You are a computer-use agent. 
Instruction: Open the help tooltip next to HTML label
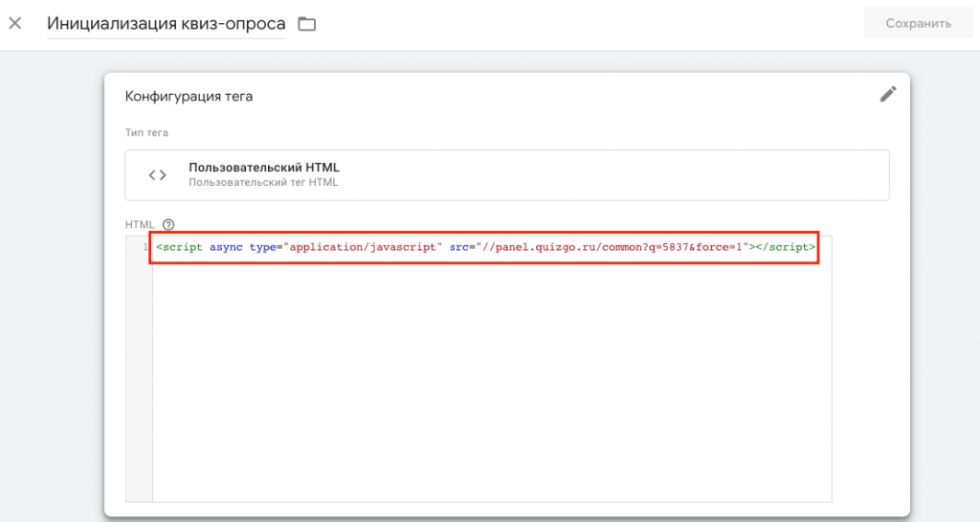168,224
